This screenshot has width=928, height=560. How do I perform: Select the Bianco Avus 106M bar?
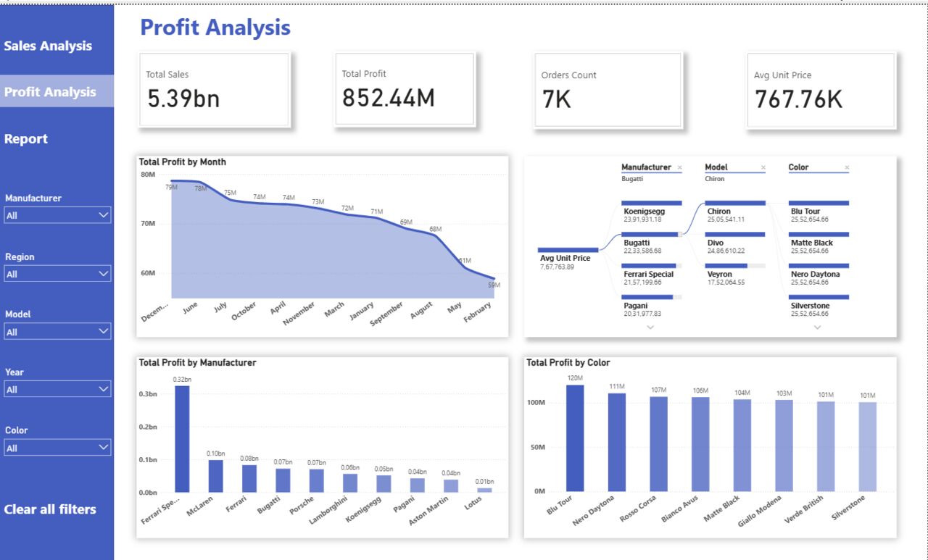(700, 445)
